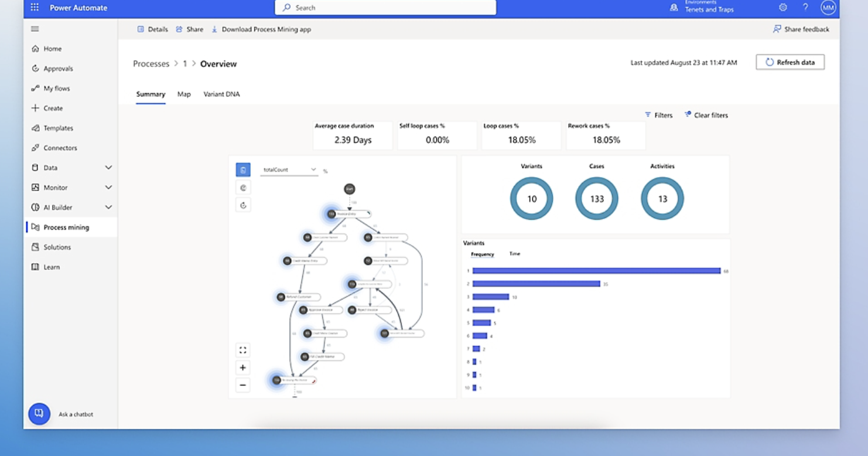
Task: Click the Refresh data button
Action: coord(790,62)
